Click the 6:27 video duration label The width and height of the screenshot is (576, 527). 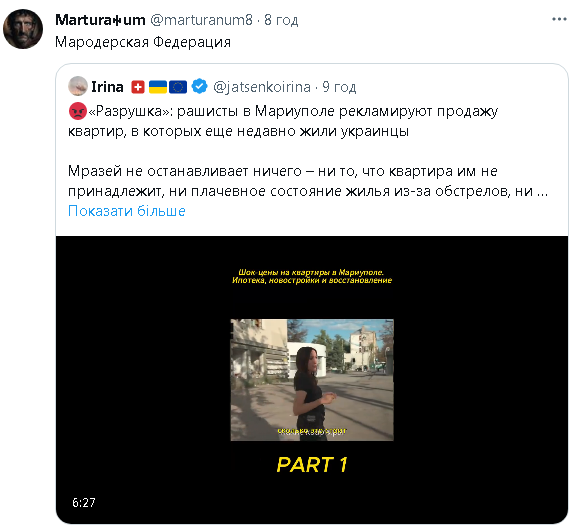point(84,502)
